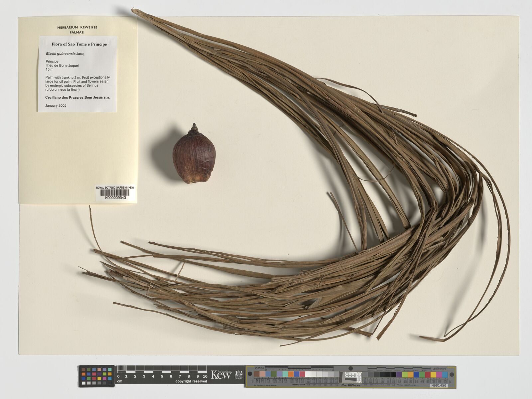Click the Kew logo on the scale bar

pos(221,375)
